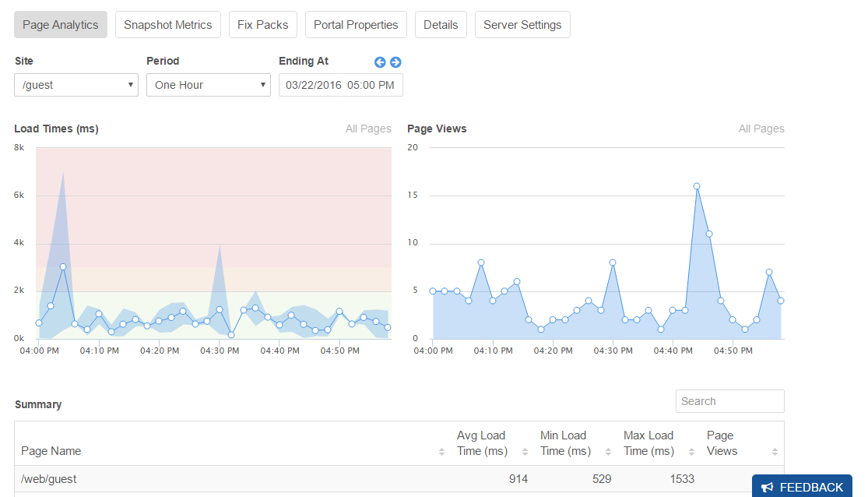This screenshot has height=497, width=868.
Task: Go to next time period arrow
Action: [x=395, y=62]
